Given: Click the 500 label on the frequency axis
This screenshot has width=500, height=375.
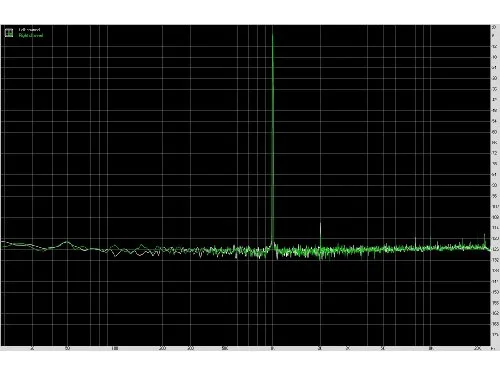Looking at the screenshot, I should click(225, 349).
